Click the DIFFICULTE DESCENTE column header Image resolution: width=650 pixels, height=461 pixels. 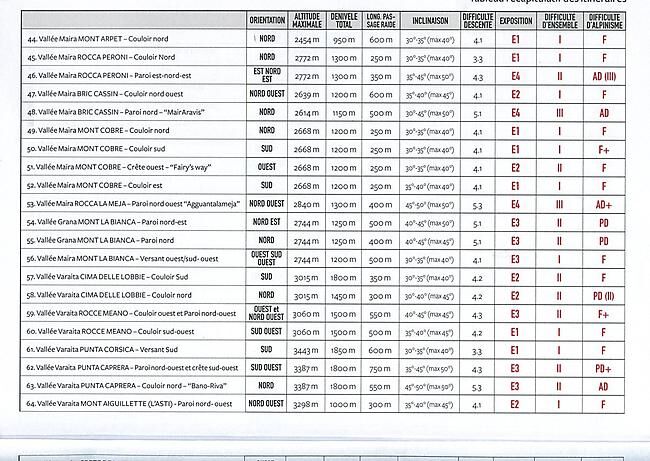click(478, 20)
